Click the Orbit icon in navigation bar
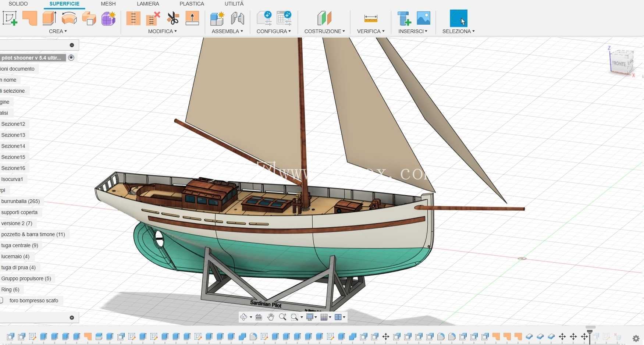Image resolution: width=644 pixels, height=345 pixels. pos(243,317)
